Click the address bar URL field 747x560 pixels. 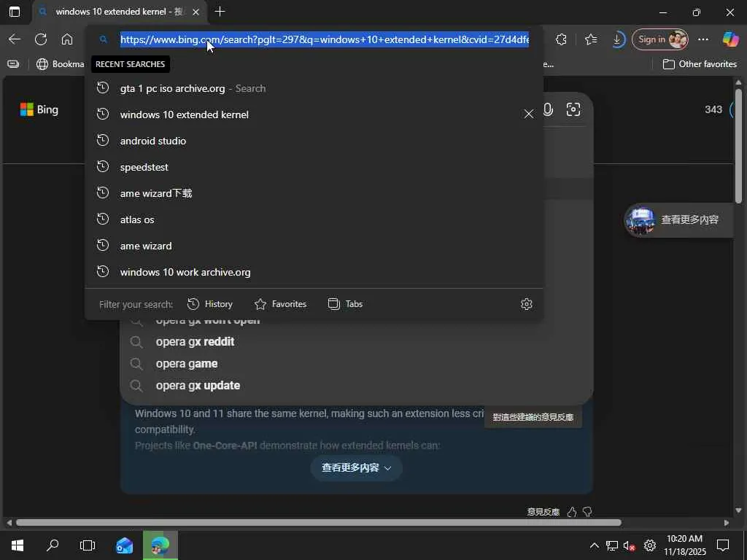[x=325, y=39]
